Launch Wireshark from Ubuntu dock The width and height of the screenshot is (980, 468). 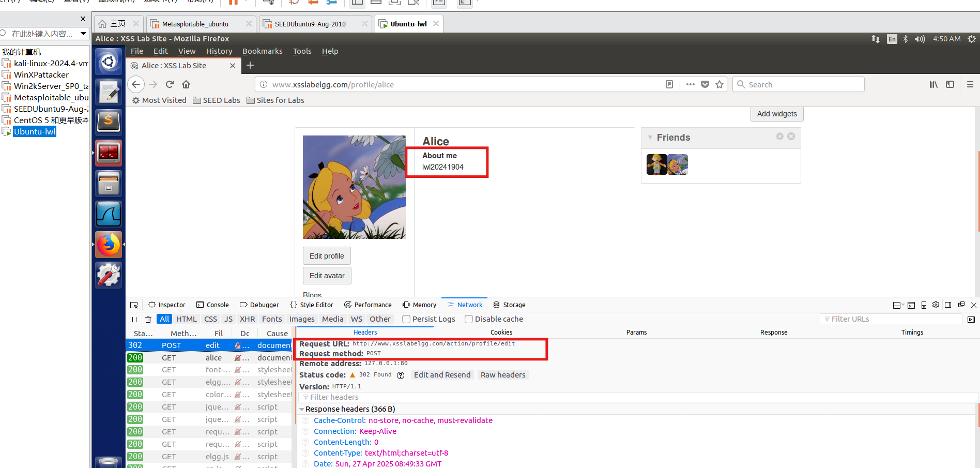[109, 214]
